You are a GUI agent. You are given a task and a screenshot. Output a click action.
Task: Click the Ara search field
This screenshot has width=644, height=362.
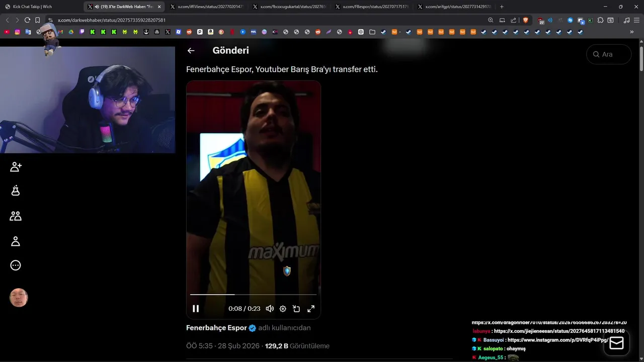click(x=609, y=54)
